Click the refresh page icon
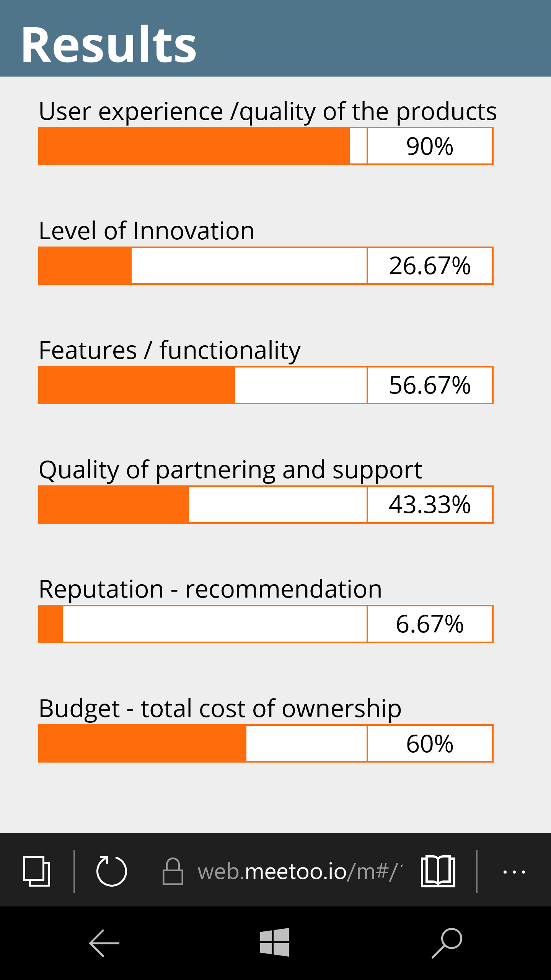The width and height of the screenshot is (551, 980). pyautogui.click(x=111, y=871)
